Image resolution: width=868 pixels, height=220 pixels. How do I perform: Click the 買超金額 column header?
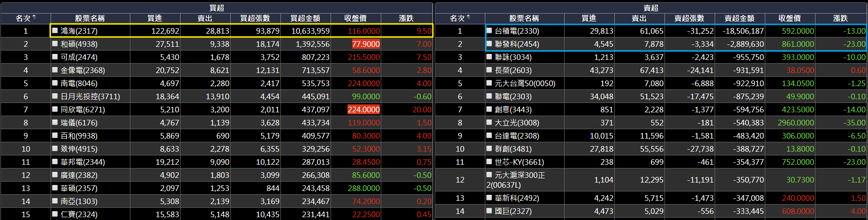coord(305,18)
